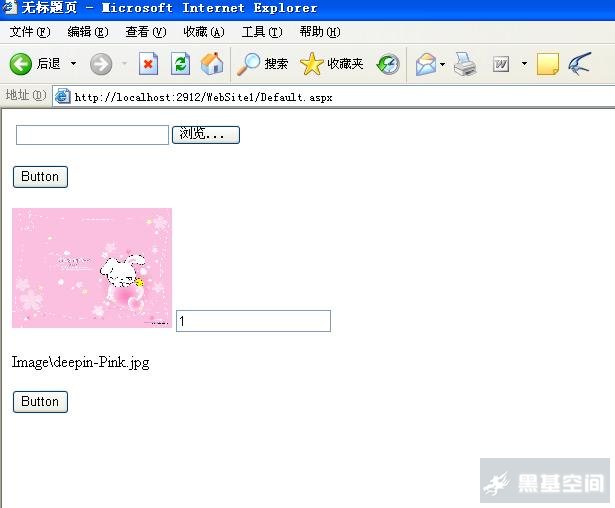615x508 pixels.
Task: Click the 地址(D) address label
Action: [26, 95]
